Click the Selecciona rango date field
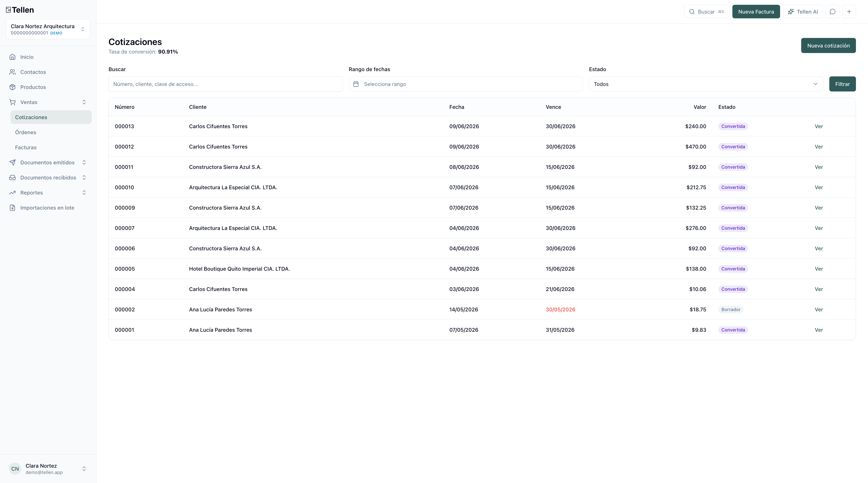The width and height of the screenshot is (868, 483). coord(466,84)
